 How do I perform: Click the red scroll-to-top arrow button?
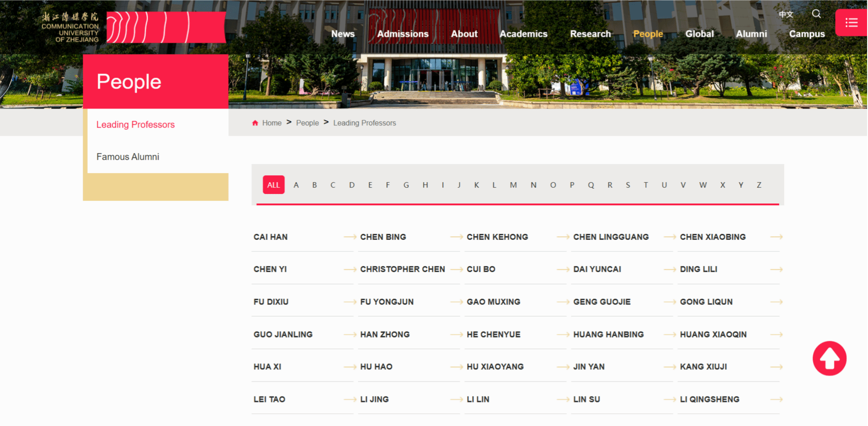(829, 358)
